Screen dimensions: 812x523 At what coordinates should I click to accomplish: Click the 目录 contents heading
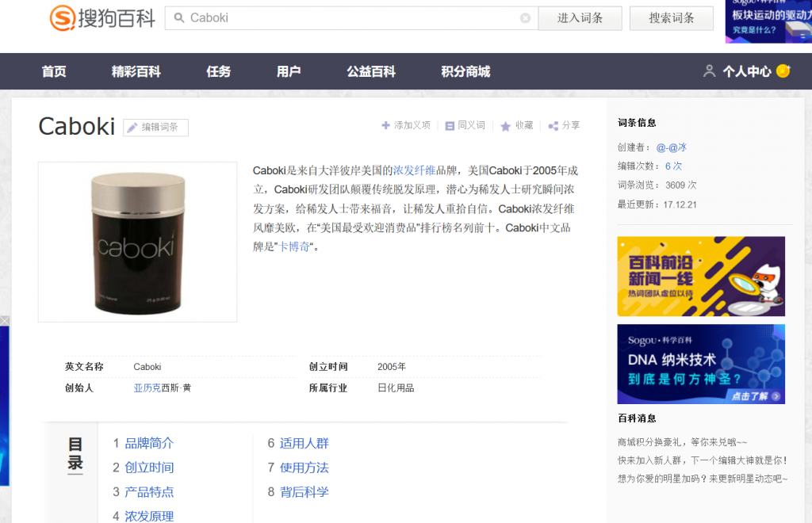coord(75,454)
